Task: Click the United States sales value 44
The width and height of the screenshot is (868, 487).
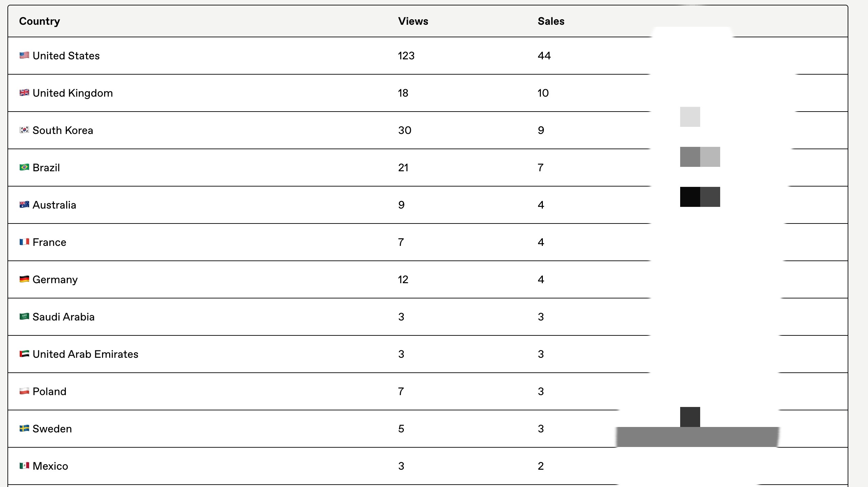Action: [544, 56]
